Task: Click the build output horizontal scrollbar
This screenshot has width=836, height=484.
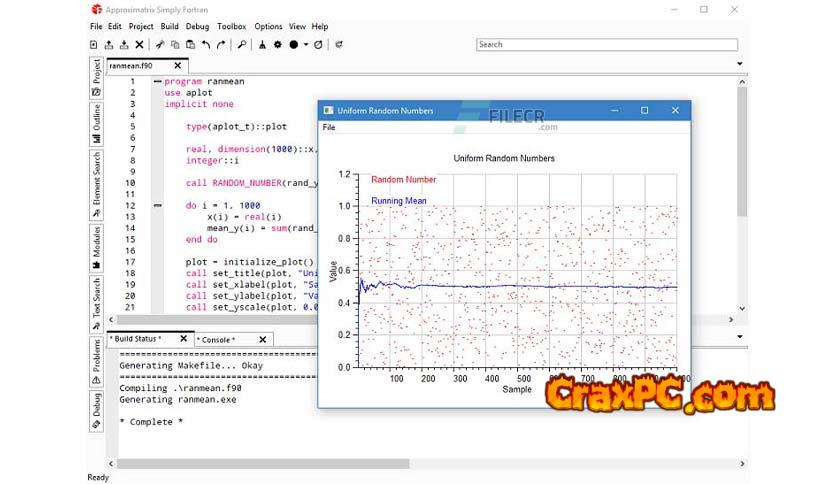Action: click(x=260, y=463)
